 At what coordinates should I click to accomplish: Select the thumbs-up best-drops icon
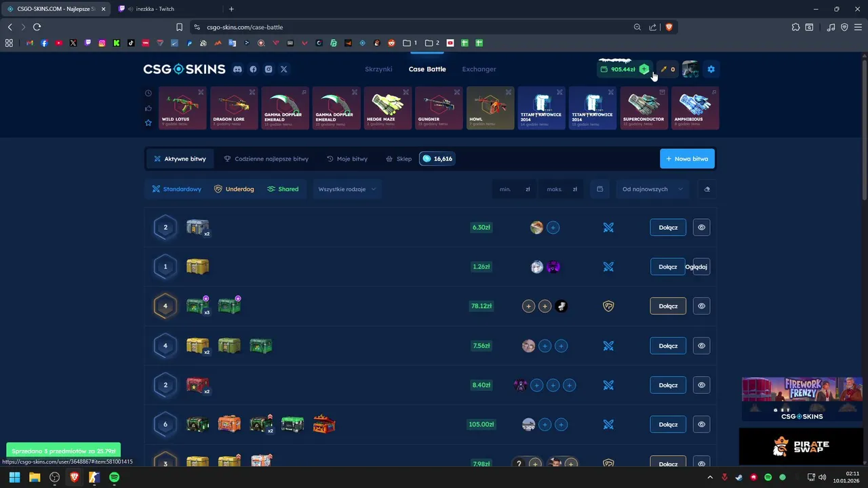click(x=149, y=108)
